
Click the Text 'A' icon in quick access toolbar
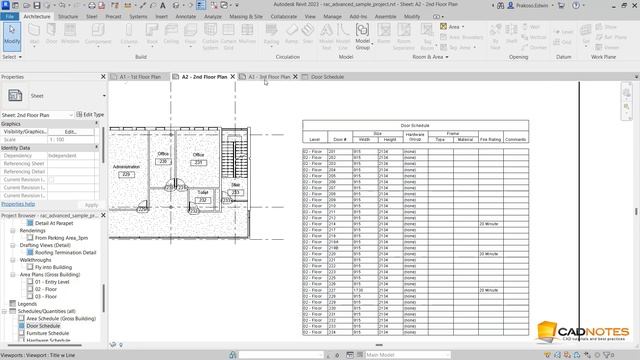[x=162, y=5]
